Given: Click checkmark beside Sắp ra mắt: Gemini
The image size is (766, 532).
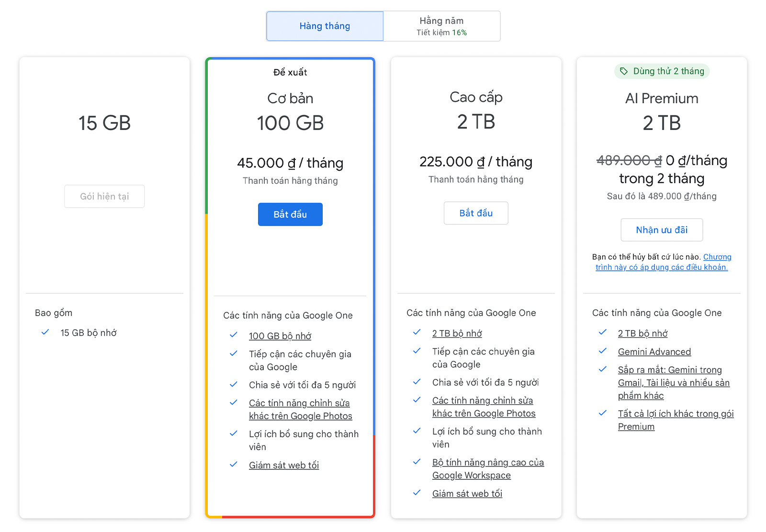Looking at the screenshot, I should (603, 369).
